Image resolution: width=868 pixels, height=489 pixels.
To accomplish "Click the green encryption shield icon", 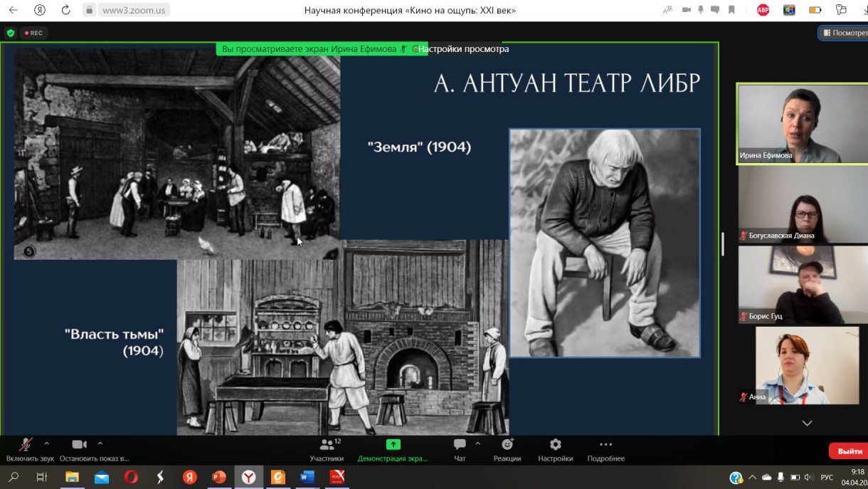I will (10, 33).
